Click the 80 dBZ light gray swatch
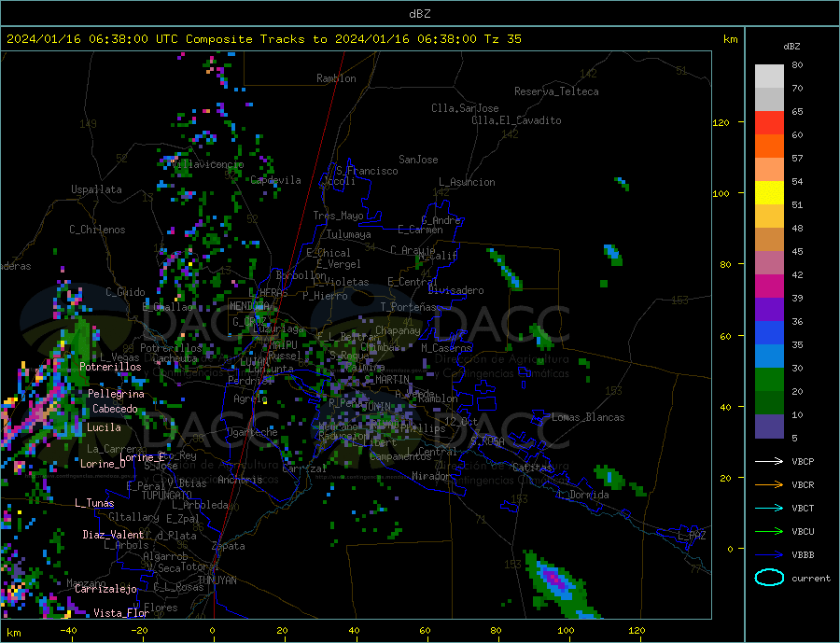This screenshot has height=643, width=840. click(769, 77)
